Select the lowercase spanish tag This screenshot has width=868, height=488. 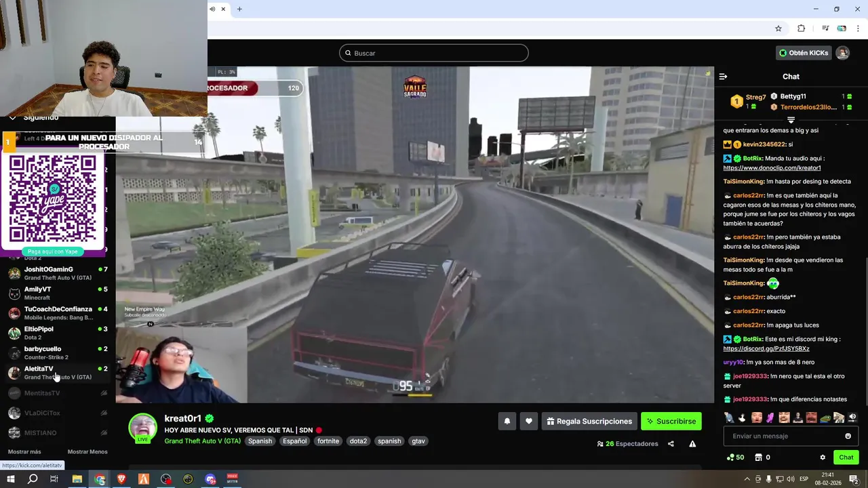(x=389, y=441)
